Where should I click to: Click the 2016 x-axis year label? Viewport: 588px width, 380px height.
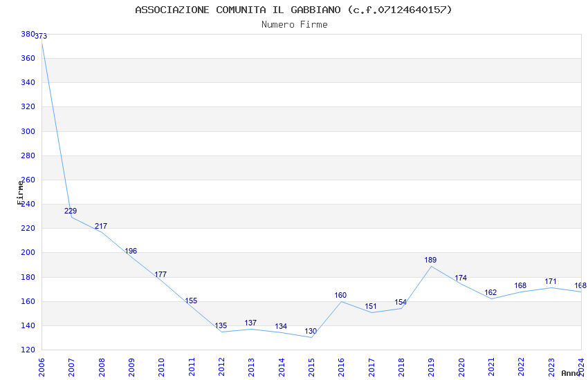[x=341, y=367]
